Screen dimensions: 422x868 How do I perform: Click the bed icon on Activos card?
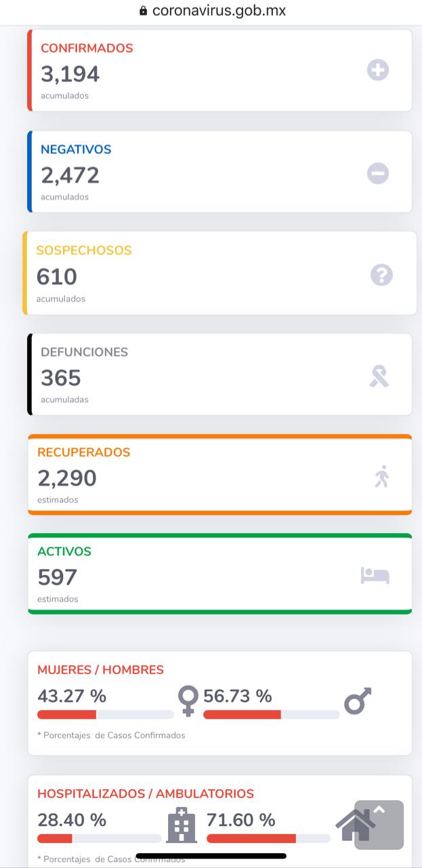point(375,576)
